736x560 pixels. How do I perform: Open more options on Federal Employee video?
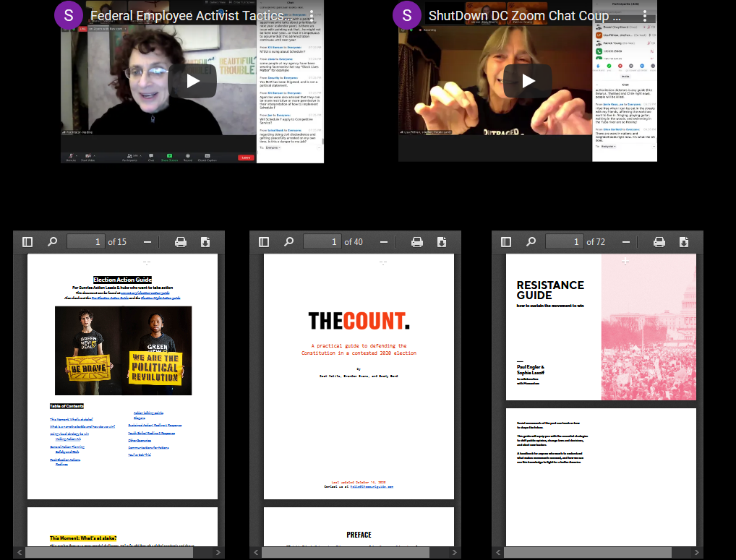[x=312, y=15]
